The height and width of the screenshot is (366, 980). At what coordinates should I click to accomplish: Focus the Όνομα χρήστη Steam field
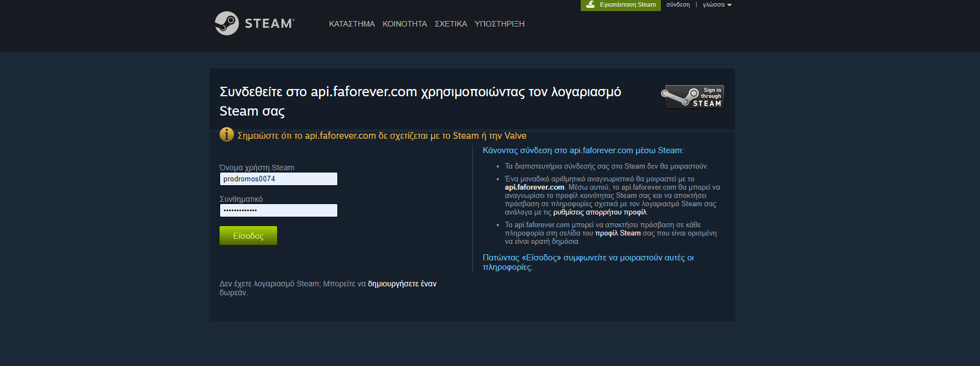(279, 179)
